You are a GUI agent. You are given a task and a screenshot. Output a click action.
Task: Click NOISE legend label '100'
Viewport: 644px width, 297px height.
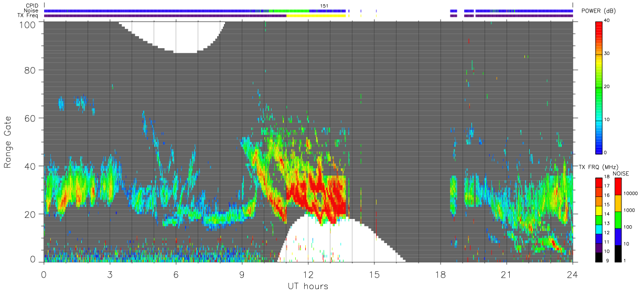coord(627,227)
